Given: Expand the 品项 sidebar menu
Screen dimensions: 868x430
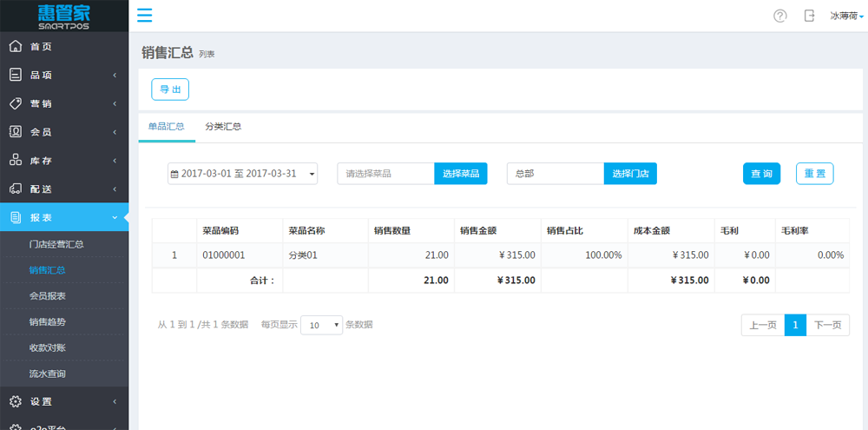Looking at the screenshot, I should [x=64, y=76].
